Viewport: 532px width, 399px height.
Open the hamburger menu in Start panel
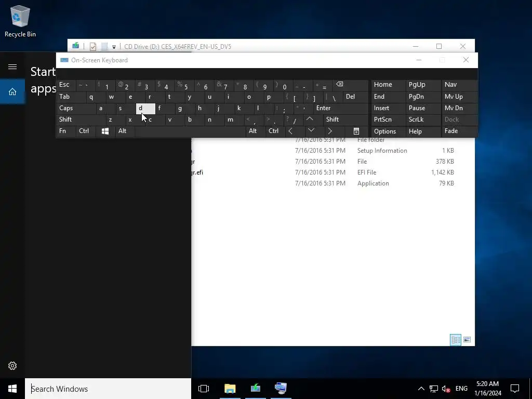(12, 66)
